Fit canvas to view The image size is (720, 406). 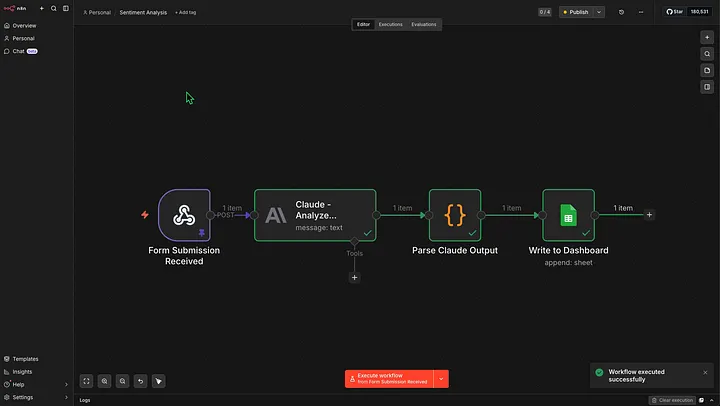(x=86, y=381)
